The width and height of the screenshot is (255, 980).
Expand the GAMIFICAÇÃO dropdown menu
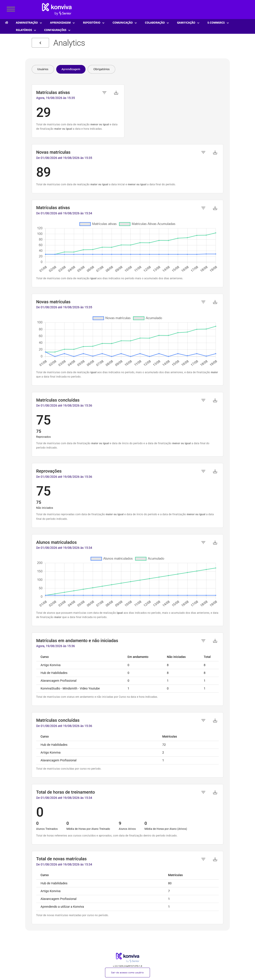pyautogui.click(x=188, y=23)
